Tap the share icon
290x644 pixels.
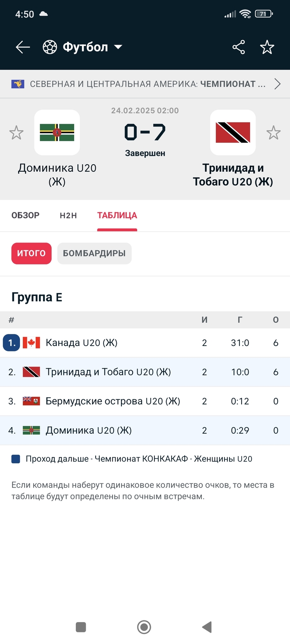pyautogui.click(x=239, y=47)
